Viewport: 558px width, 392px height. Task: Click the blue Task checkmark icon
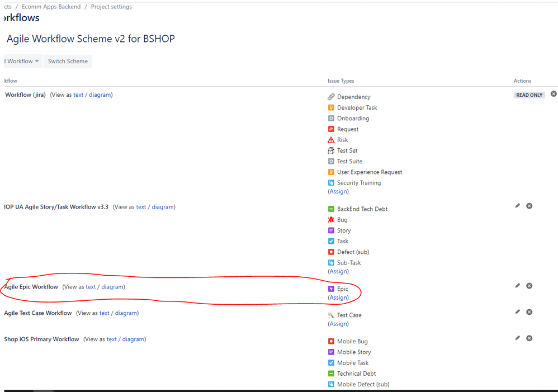[331, 241]
